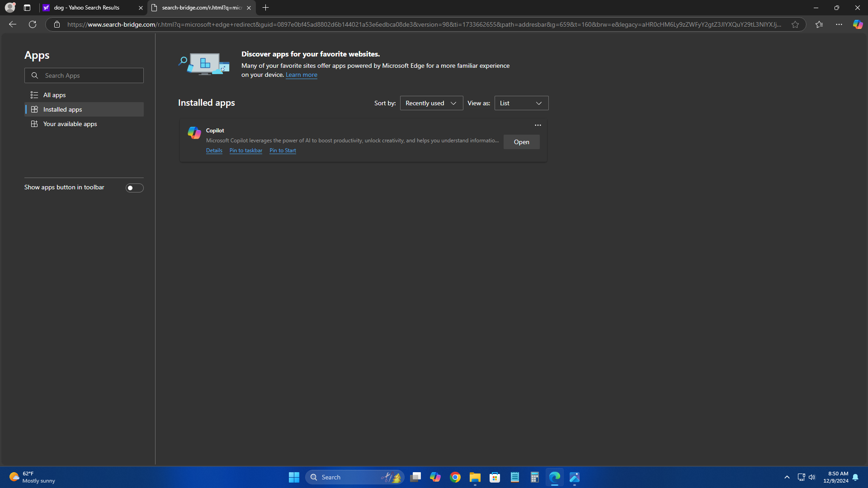
Task: Open a new tab with plus button
Action: (x=266, y=8)
